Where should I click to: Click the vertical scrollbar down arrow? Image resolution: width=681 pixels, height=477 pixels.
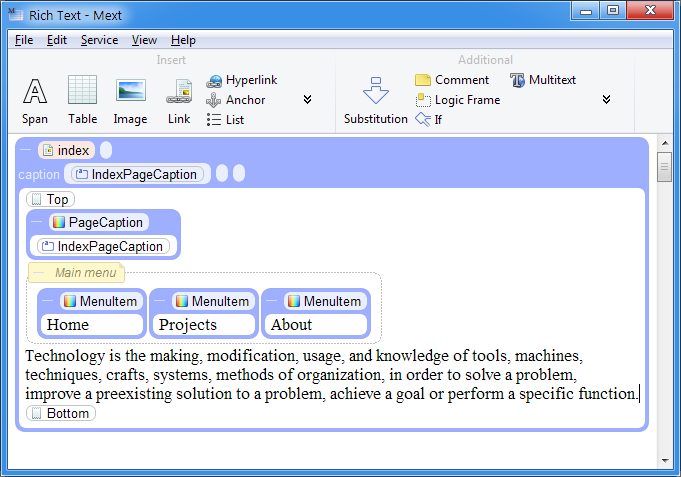click(x=665, y=460)
